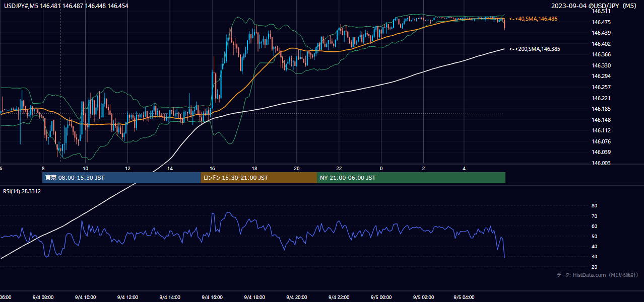The width and height of the screenshot is (644, 302).
Task: Click RSI axis level 60
Action: click(594, 226)
